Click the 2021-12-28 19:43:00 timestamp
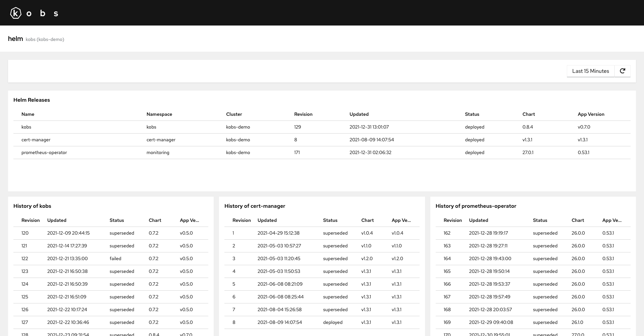 pyautogui.click(x=490, y=258)
